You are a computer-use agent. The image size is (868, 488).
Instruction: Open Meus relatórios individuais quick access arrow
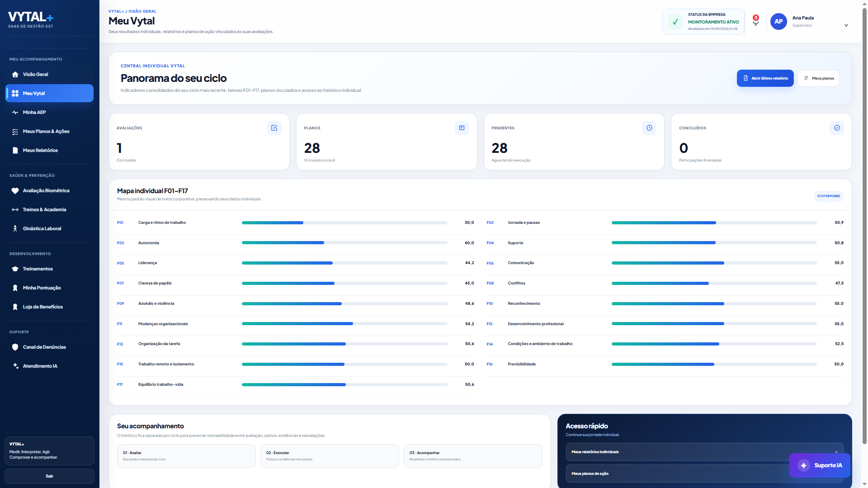pos(836,452)
